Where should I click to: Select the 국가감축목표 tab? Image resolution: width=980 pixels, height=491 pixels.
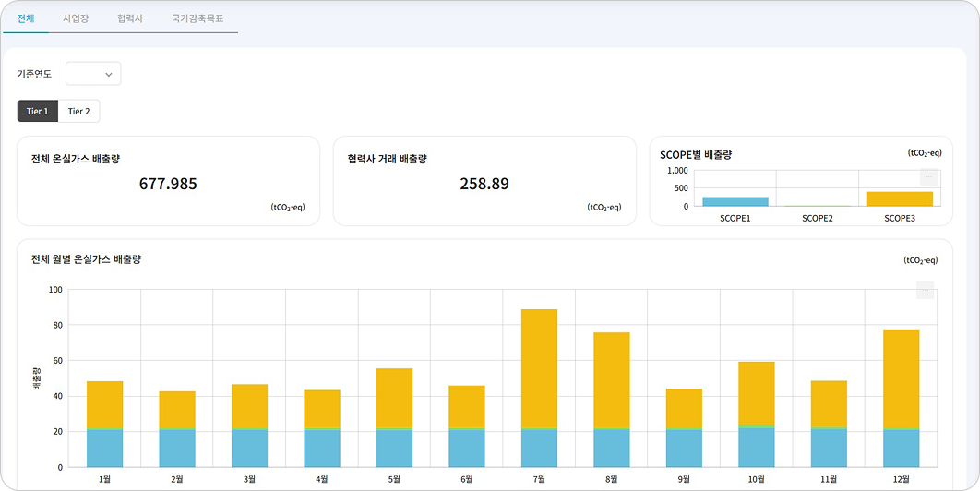point(197,18)
